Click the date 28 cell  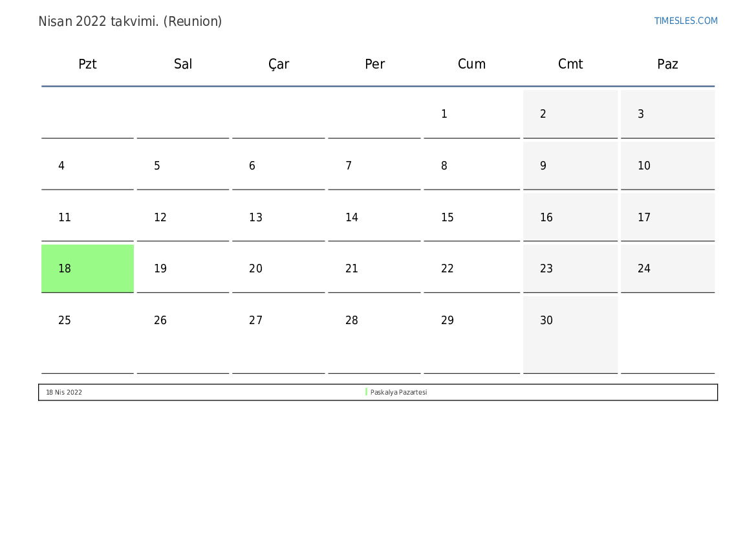tap(374, 335)
